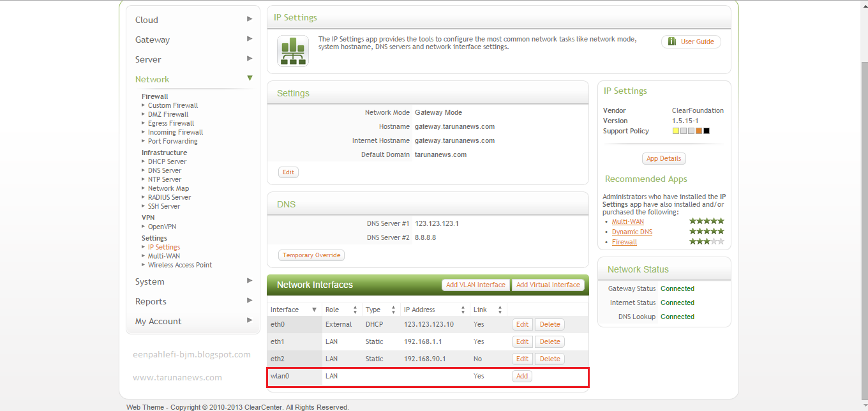Sort the IP Address column arrows
The width and height of the screenshot is (868, 411).
pos(463,310)
